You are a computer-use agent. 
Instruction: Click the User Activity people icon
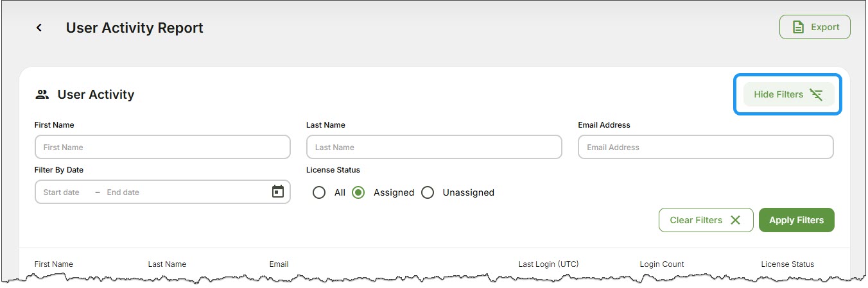click(42, 94)
